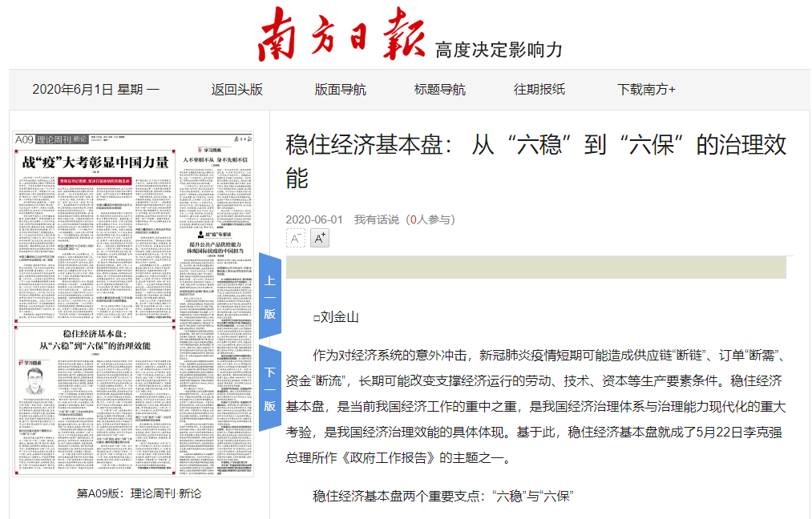Click the gray banner above the author name

(x=535, y=268)
